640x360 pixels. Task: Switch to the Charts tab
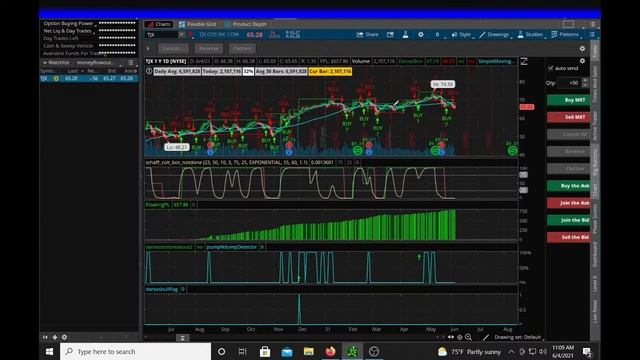click(159, 24)
